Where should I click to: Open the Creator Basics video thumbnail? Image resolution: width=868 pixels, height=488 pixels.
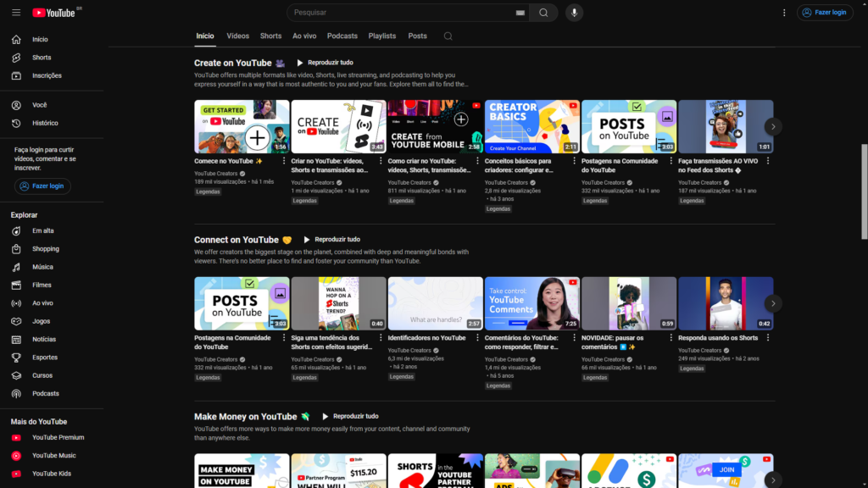[532, 127]
